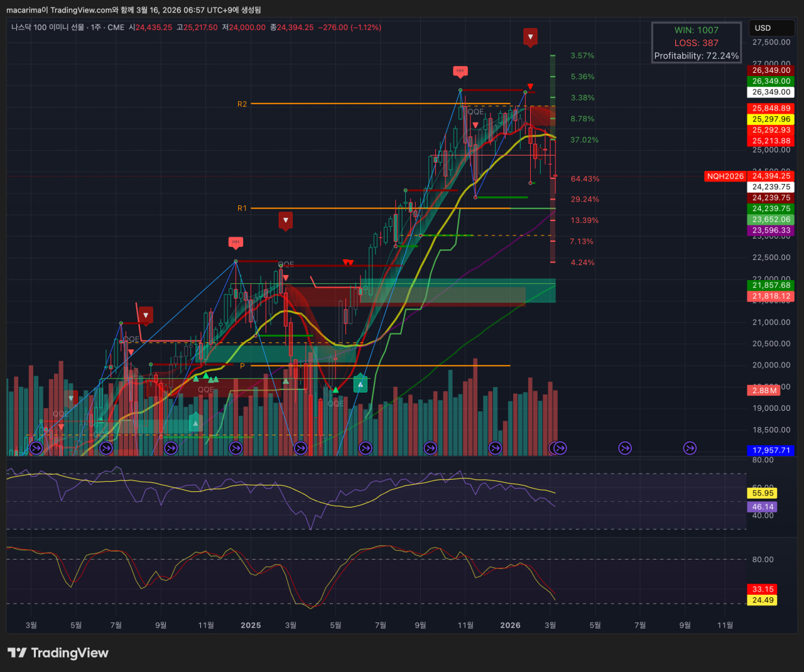Click the red down-arrow signal box beside R1
This screenshot has height=672, width=804.
click(x=286, y=220)
